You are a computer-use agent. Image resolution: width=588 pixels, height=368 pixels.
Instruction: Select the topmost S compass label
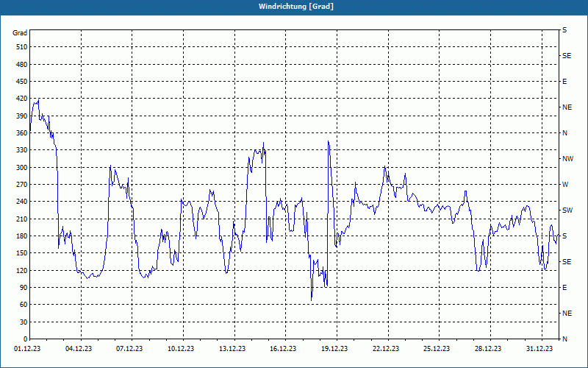(x=564, y=30)
